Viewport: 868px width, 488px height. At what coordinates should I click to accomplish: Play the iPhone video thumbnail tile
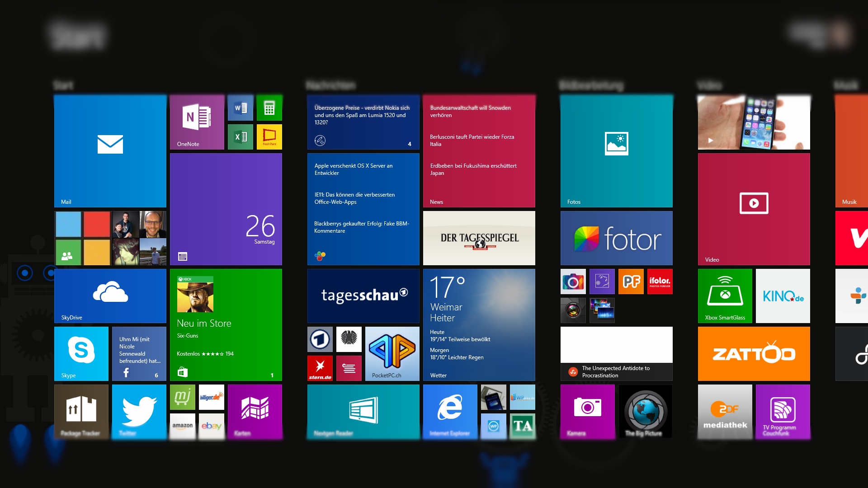pos(754,122)
